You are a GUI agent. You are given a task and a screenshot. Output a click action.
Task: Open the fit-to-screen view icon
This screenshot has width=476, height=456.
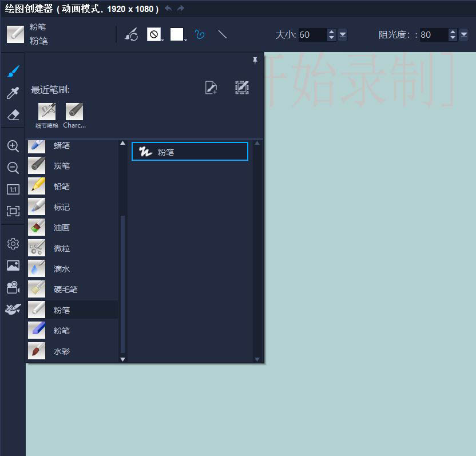pyautogui.click(x=12, y=211)
